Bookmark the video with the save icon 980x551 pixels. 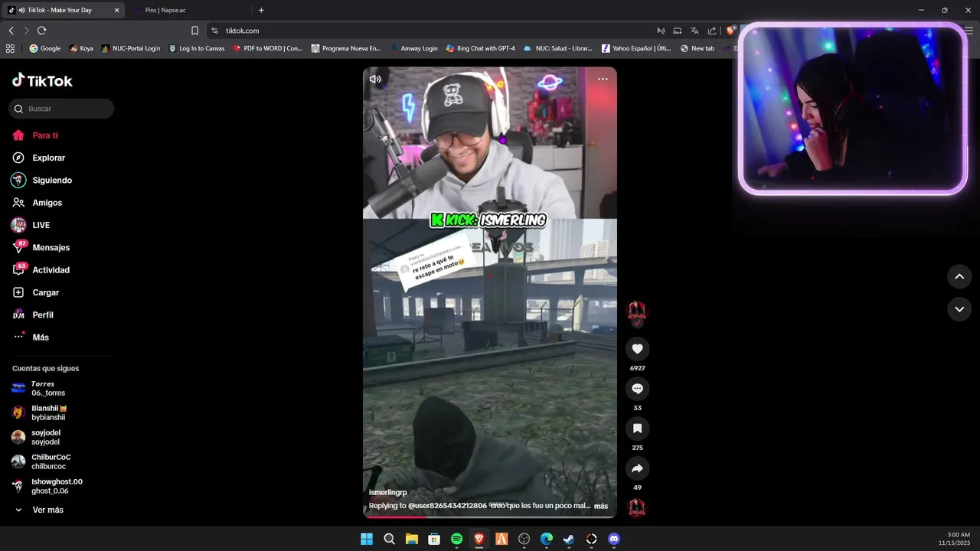[x=637, y=429]
